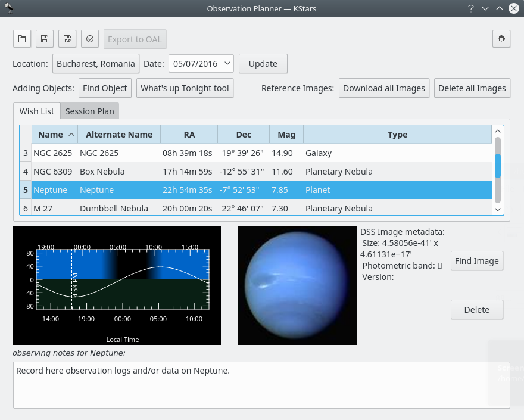Click the KStars telescope icon in title bar
524x420 pixels.
(x=9, y=8)
